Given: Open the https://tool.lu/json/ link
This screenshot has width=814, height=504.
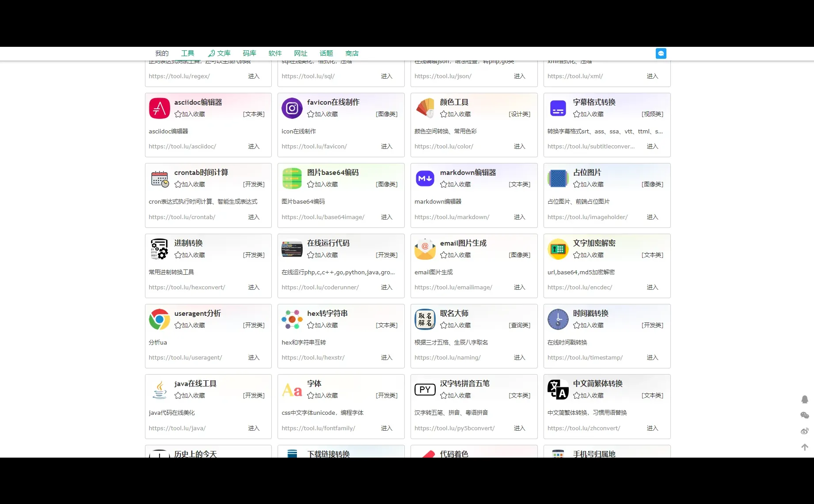Looking at the screenshot, I should pyautogui.click(x=443, y=76).
